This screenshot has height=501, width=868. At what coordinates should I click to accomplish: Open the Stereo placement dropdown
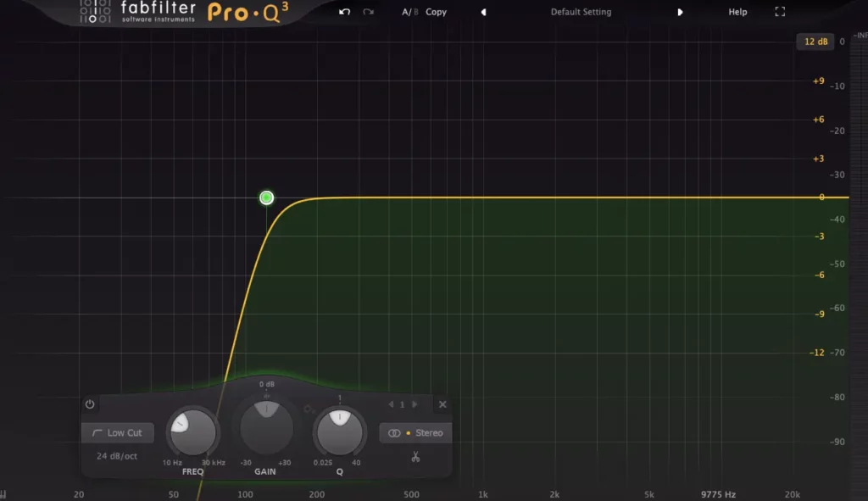(x=415, y=433)
